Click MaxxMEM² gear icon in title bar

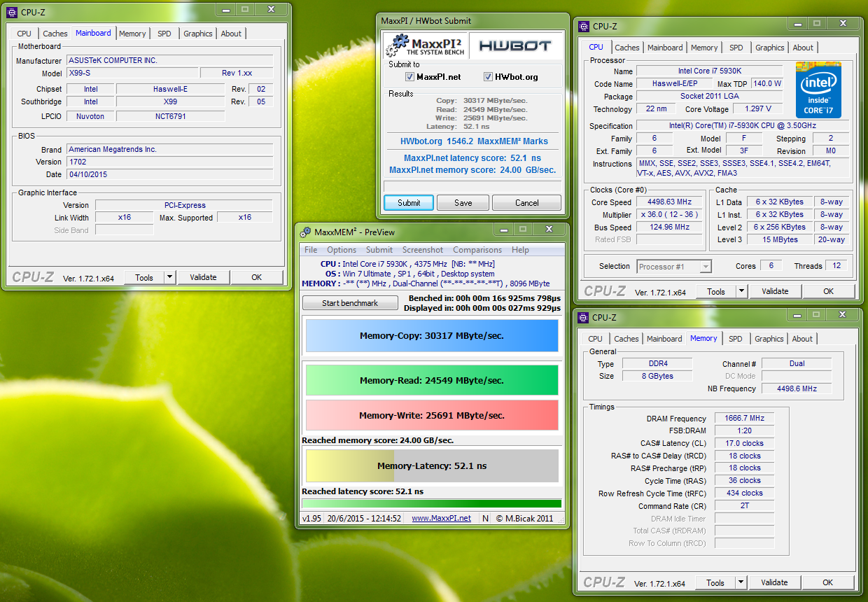tap(306, 232)
